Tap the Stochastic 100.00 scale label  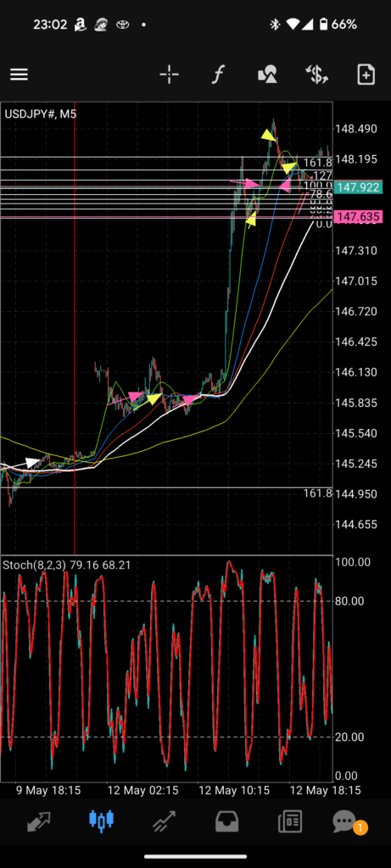pos(353,562)
